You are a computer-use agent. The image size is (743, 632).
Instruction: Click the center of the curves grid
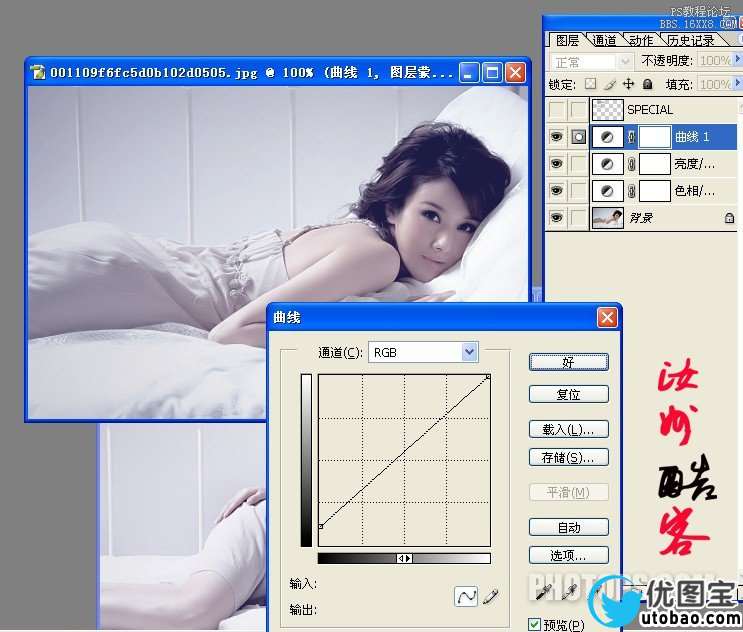404,460
